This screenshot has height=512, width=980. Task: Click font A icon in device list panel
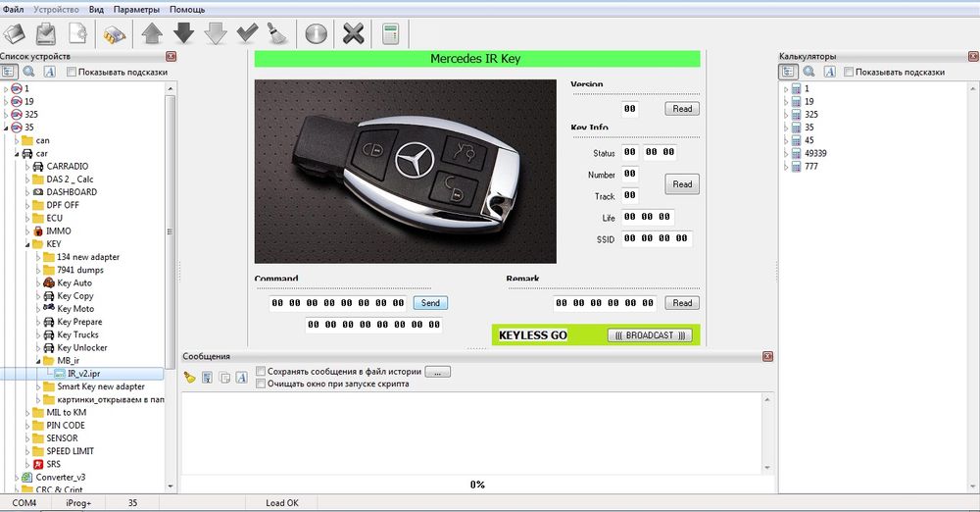pos(49,72)
